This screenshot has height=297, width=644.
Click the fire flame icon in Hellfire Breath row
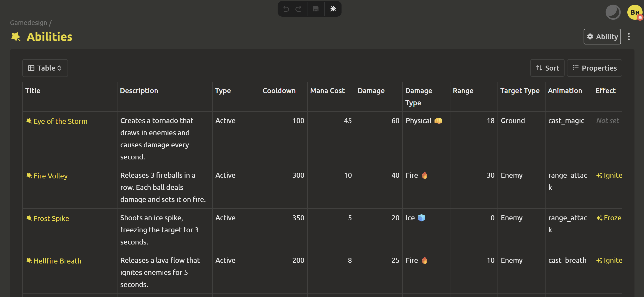pos(424,260)
